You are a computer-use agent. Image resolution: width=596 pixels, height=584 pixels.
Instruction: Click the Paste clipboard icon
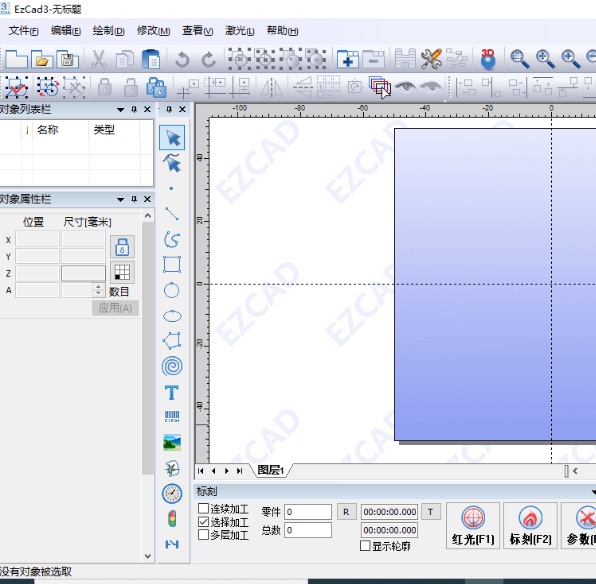(x=151, y=59)
